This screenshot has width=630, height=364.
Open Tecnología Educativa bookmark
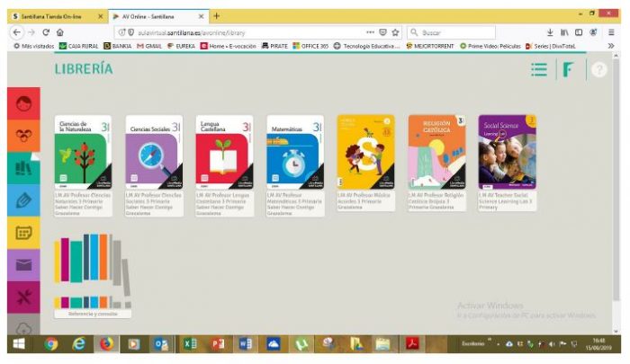pos(367,46)
